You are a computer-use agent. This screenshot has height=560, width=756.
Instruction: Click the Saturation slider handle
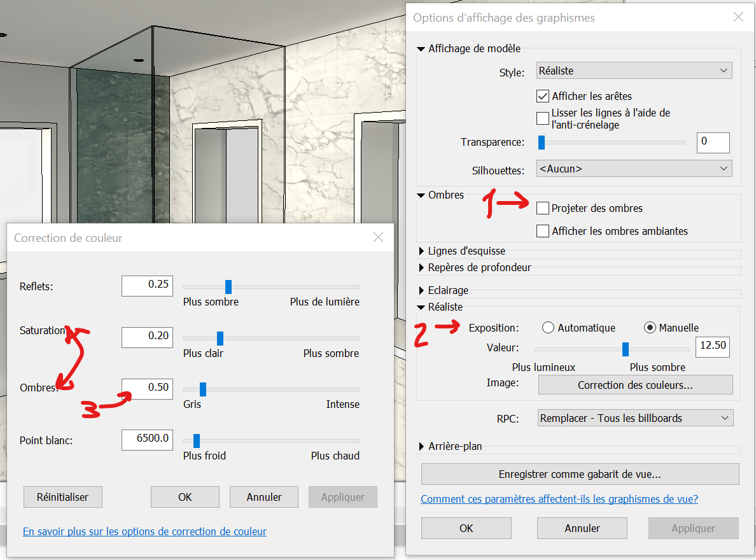[x=220, y=337]
